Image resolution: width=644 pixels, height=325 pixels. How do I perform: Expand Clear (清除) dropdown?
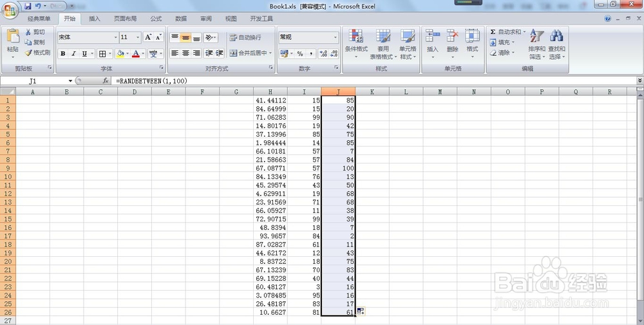(513, 53)
